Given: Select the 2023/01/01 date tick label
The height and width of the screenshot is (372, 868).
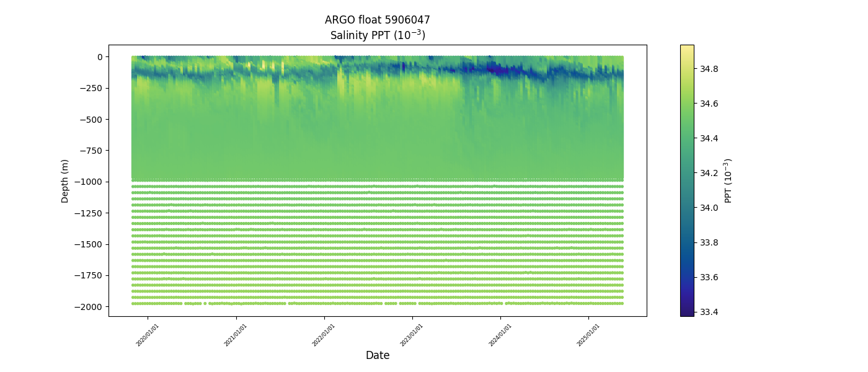Looking at the screenshot, I should pyautogui.click(x=412, y=335).
